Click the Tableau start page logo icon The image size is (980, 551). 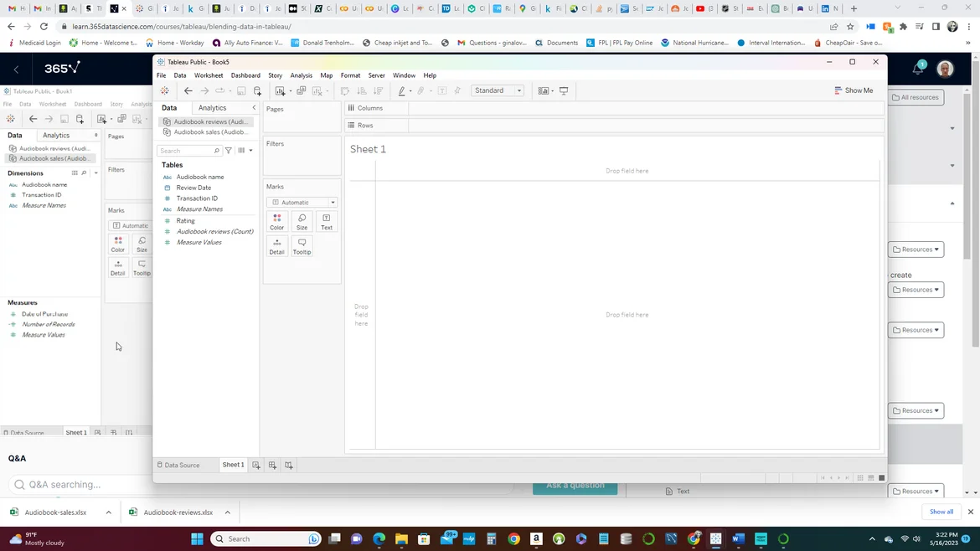pyautogui.click(x=165, y=91)
